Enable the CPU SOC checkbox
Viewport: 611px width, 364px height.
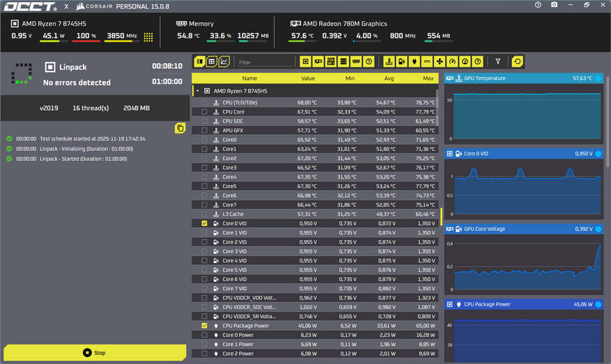204,121
